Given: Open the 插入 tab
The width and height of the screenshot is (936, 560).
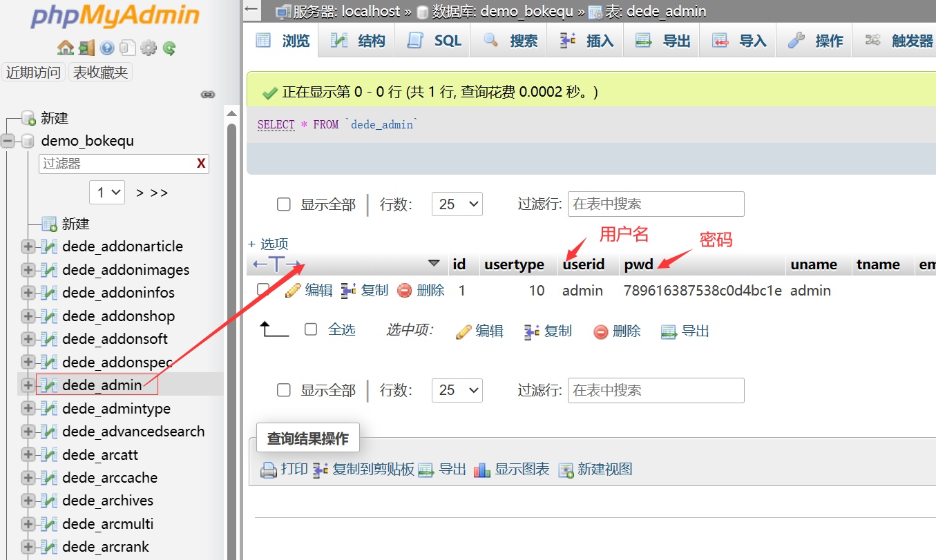Looking at the screenshot, I should 586,41.
